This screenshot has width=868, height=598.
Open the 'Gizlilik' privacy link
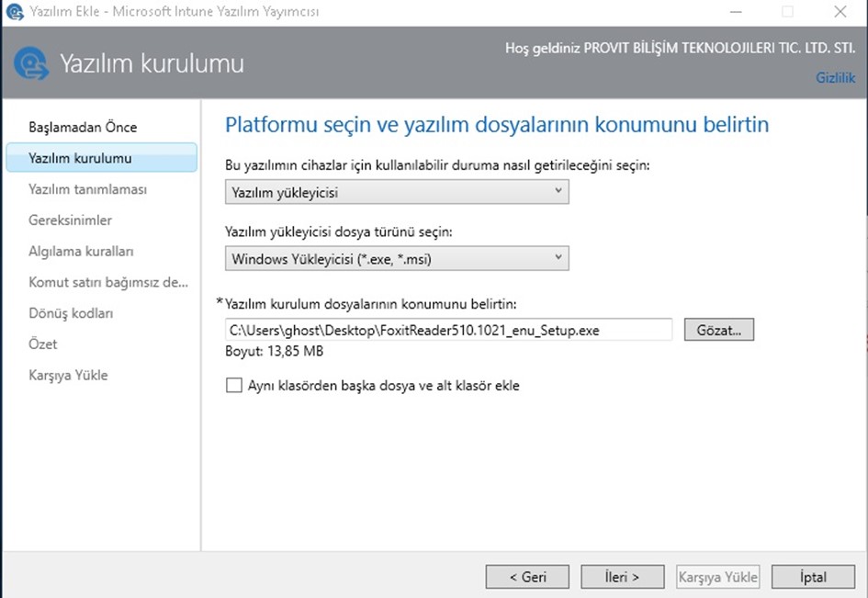pos(835,78)
